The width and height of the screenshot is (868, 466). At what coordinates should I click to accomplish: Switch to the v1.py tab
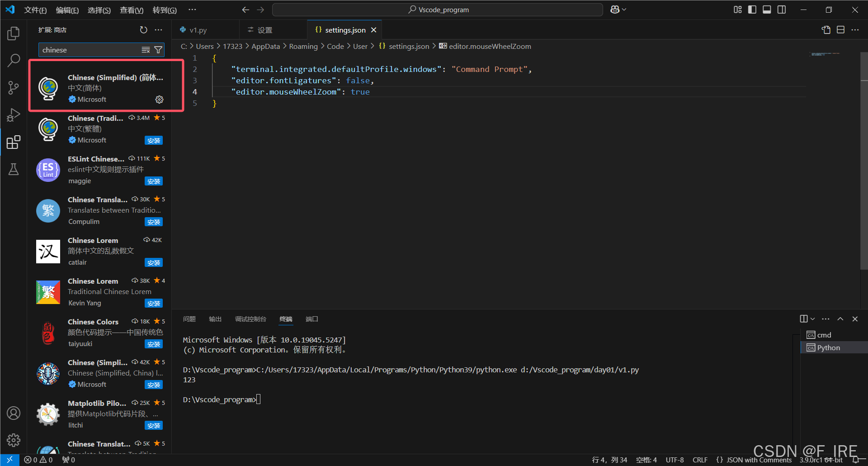pos(198,29)
